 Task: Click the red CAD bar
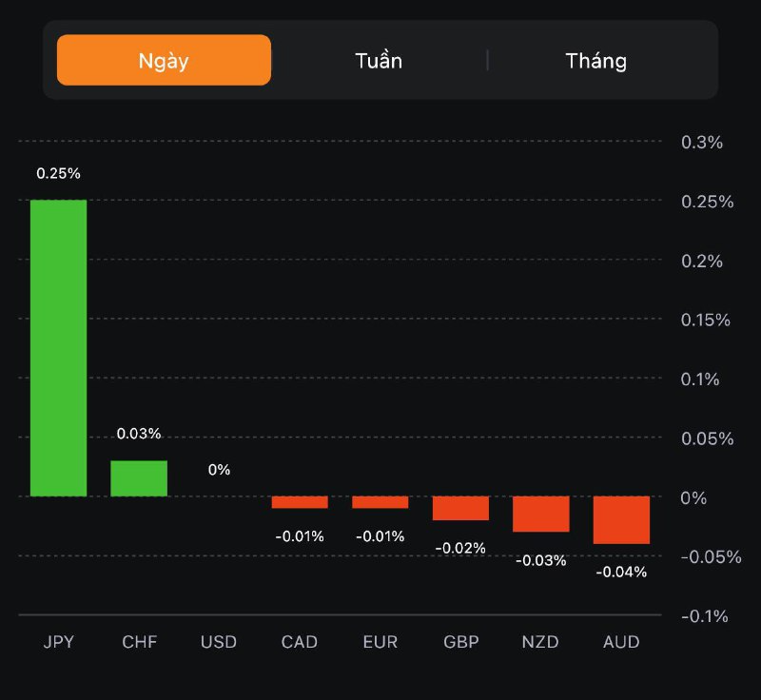pos(300,502)
